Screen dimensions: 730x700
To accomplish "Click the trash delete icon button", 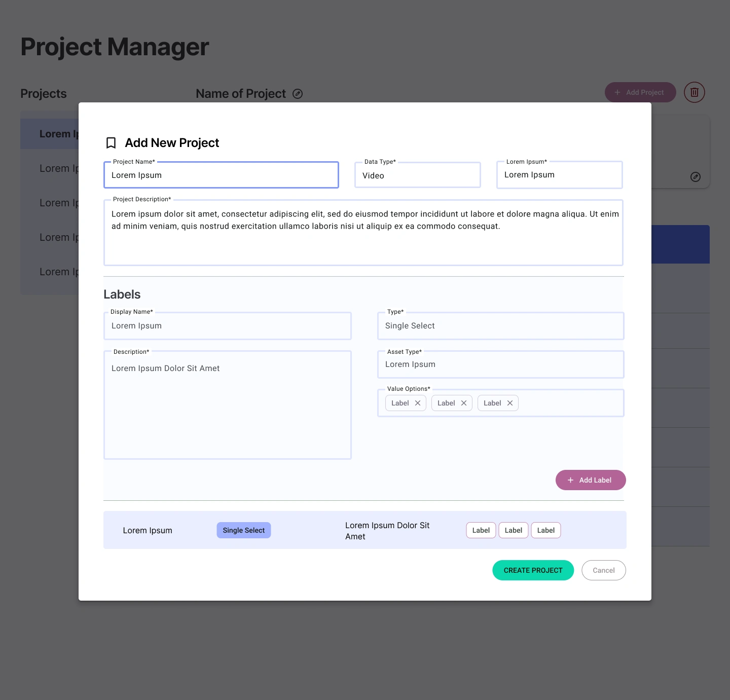I will (x=694, y=92).
